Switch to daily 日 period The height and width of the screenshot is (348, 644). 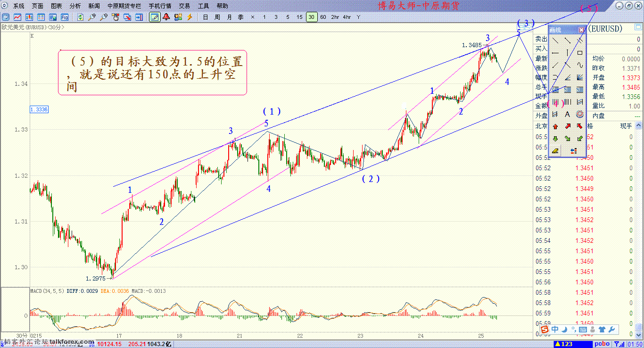(x=205, y=17)
